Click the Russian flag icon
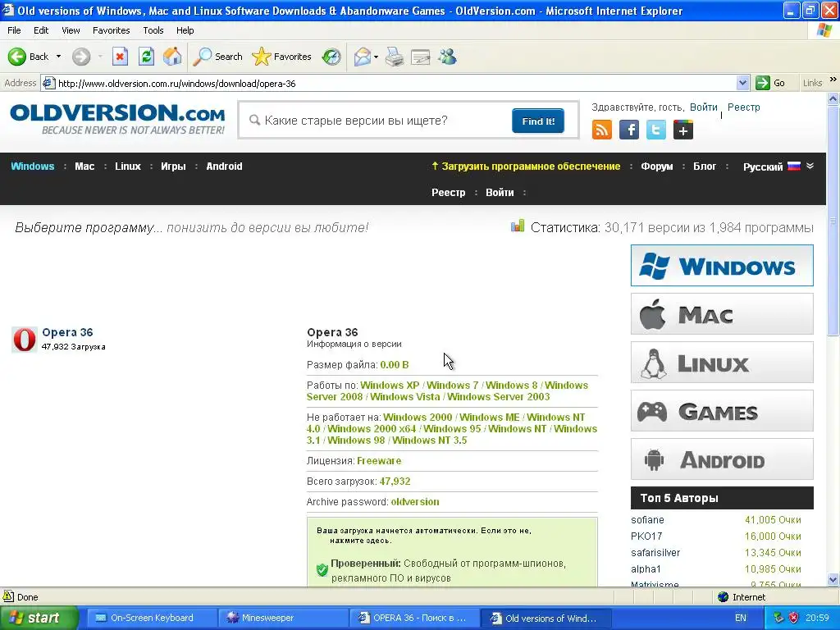 pos(794,166)
